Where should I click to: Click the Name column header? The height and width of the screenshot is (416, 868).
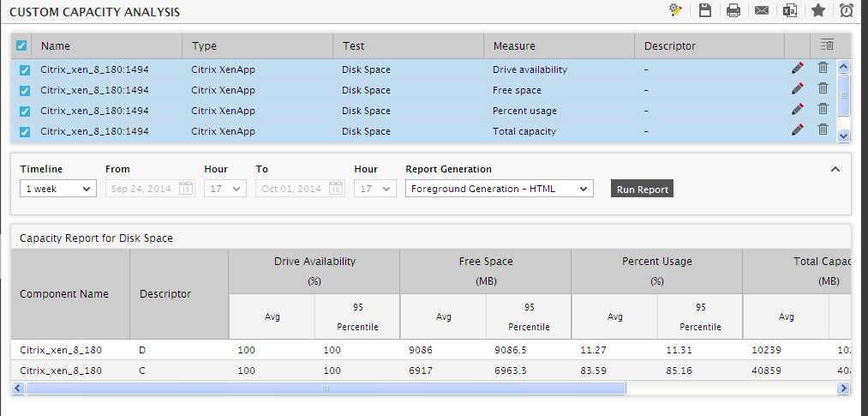(x=107, y=46)
